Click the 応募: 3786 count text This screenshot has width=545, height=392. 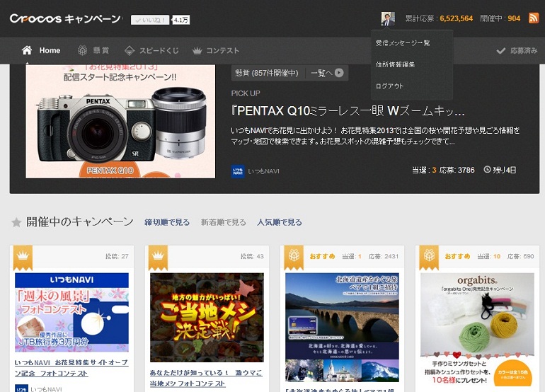click(x=457, y=170)
